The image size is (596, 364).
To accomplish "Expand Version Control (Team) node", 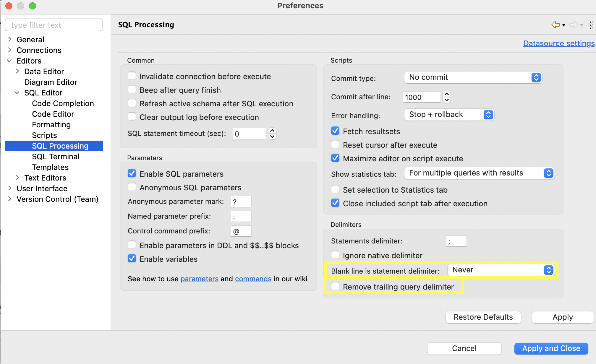I will coord(9,199).
